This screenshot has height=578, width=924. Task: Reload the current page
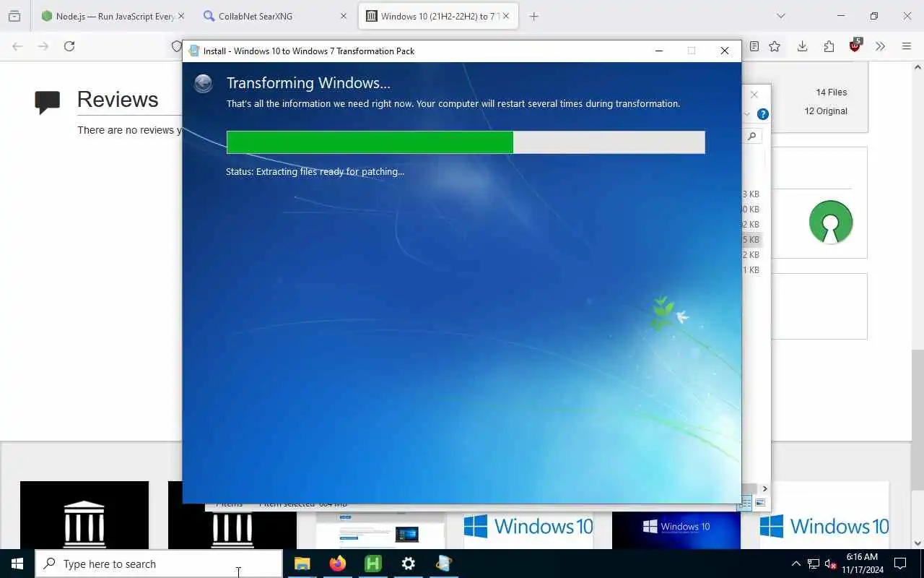[69, 46]
